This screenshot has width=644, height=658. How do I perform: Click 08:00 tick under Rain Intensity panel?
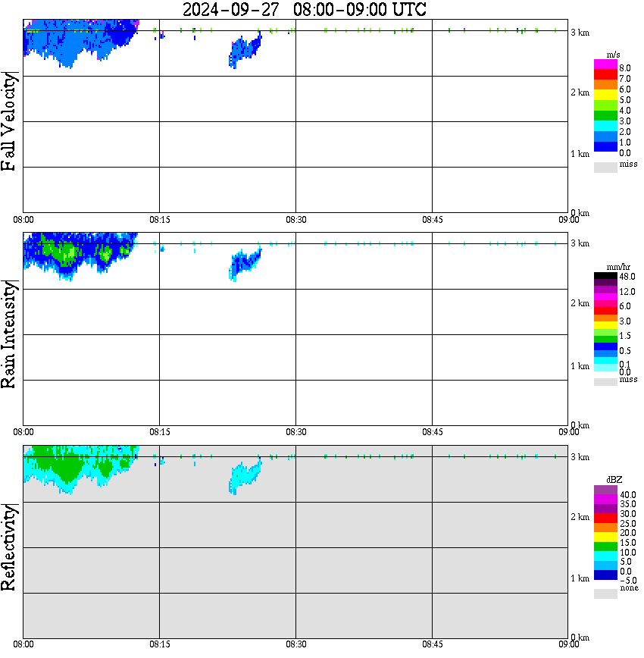(x=23, y=432)
